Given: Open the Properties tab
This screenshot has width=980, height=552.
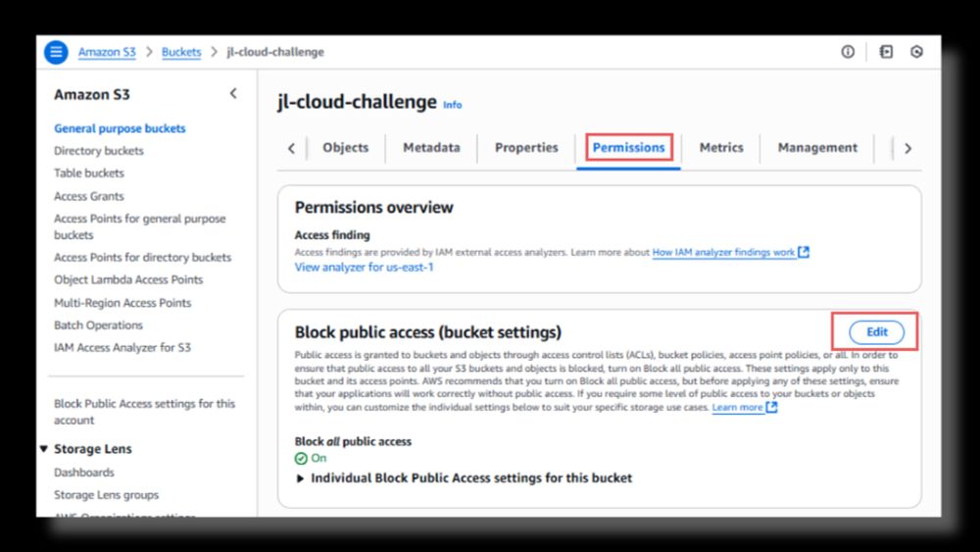Looking at the screenshot, I should point(526,148).
